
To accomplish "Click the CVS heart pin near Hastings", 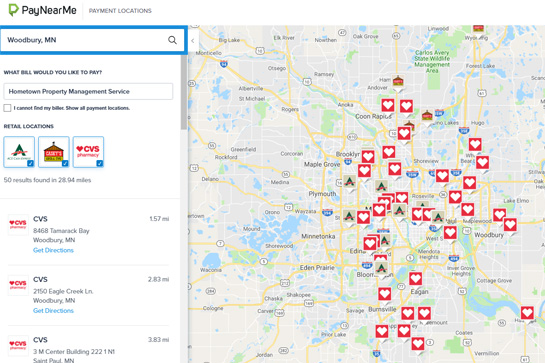I will (527, 314).
